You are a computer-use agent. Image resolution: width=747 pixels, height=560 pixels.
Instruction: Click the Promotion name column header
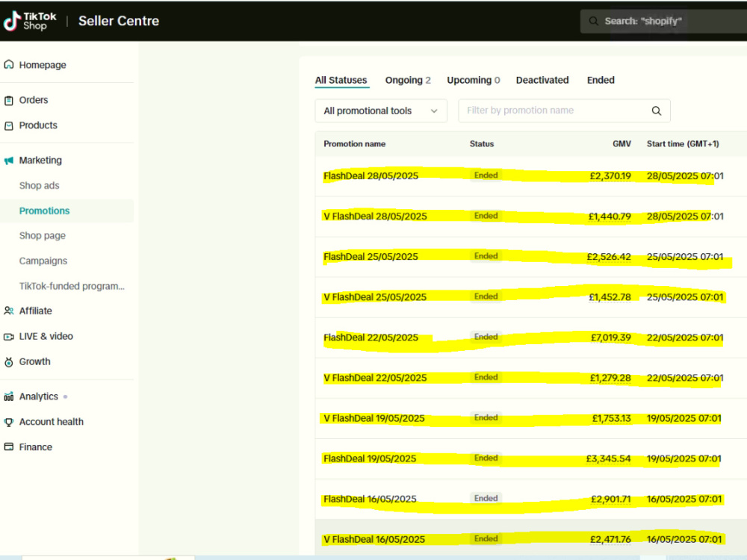[354, 144]
